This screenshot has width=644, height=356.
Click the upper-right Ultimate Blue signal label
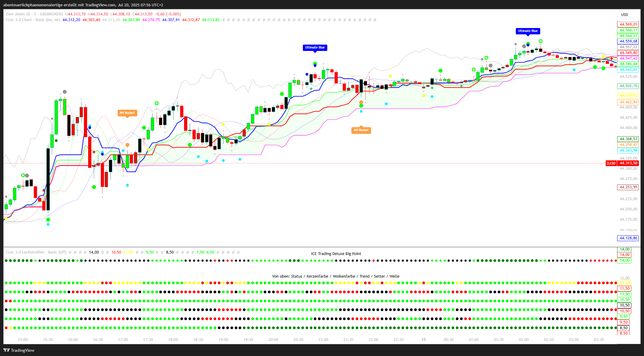point(528,31)
